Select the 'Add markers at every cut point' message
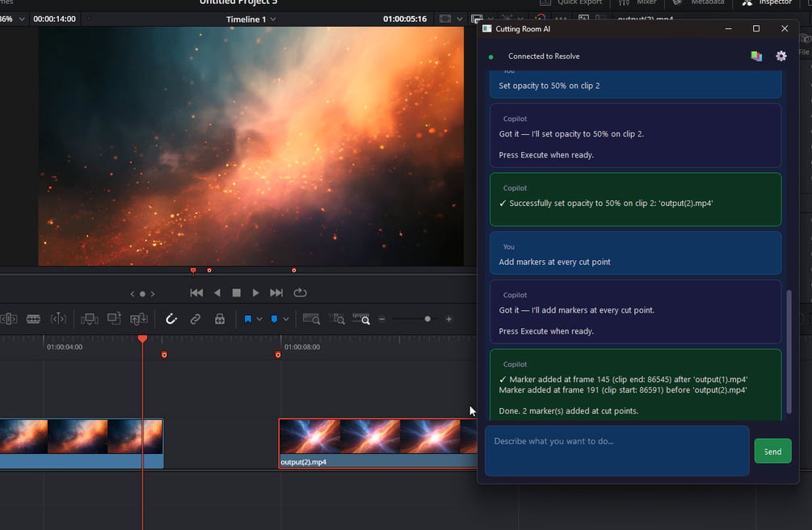The image size is (812, 530). coord(635,253)
